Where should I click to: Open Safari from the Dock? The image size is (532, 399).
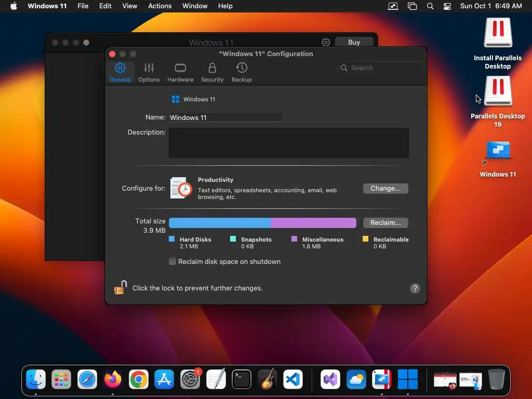click(87, 379)
